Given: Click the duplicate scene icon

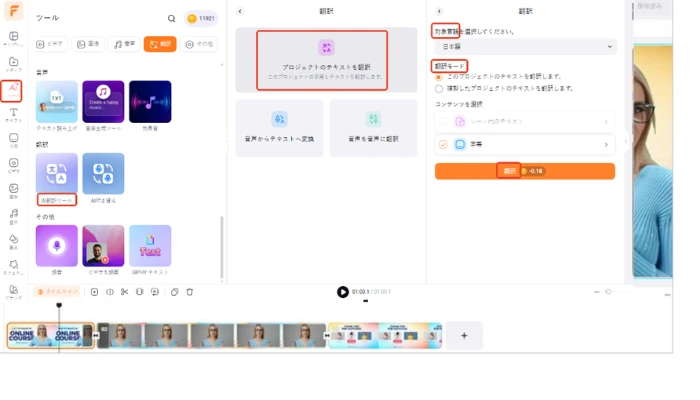Looking at the screenshot, I should (175, 292).
